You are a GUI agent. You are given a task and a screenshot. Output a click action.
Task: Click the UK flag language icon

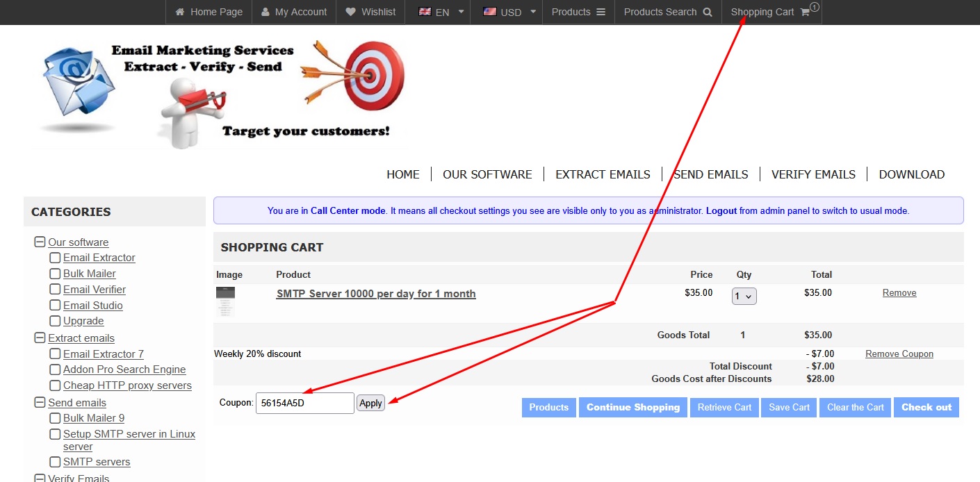(x=424, y=12)
